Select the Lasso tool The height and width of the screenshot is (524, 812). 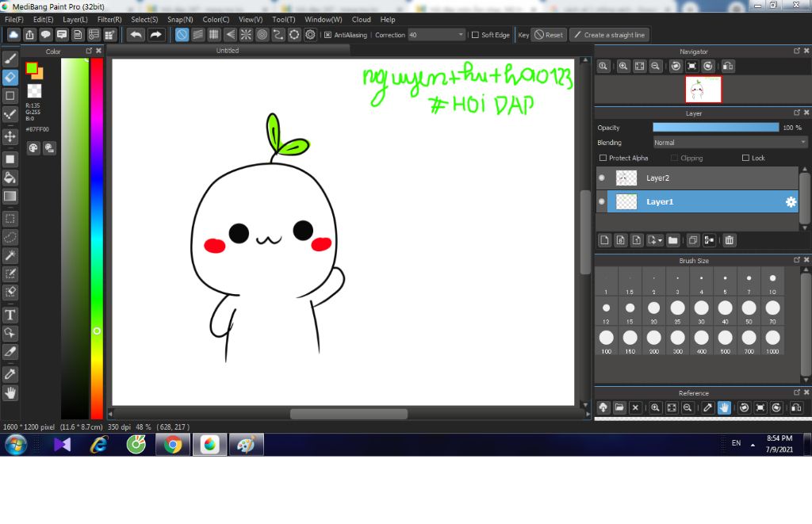pyautogui.click(x=10, y=237)
